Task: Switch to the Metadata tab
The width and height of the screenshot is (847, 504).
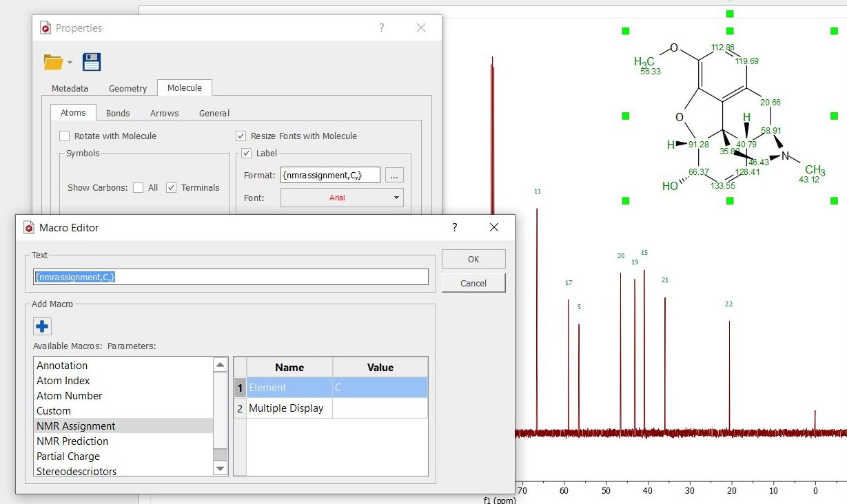Action: point(70,88)
